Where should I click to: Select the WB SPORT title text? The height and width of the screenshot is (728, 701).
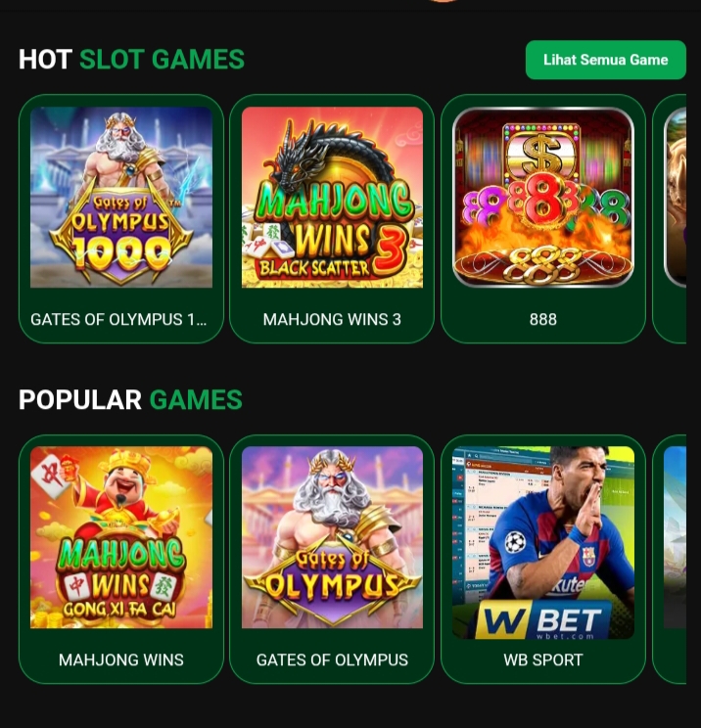tap(543, 660)
